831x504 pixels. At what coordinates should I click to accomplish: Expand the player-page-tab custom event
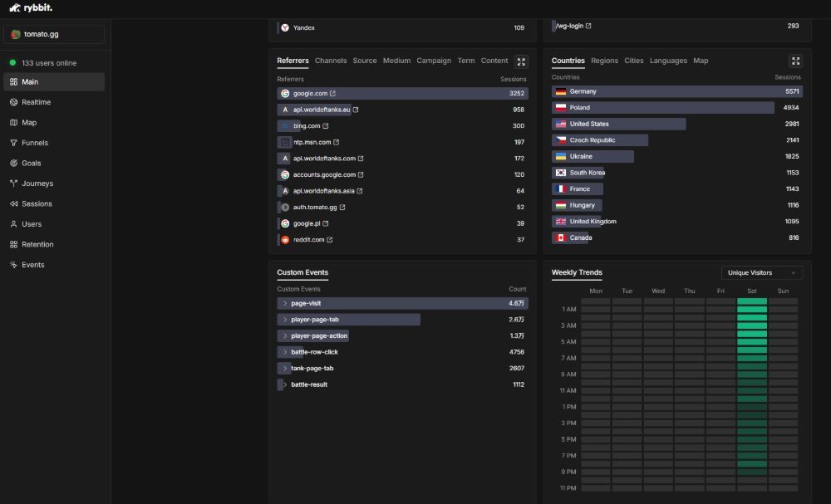285,320
